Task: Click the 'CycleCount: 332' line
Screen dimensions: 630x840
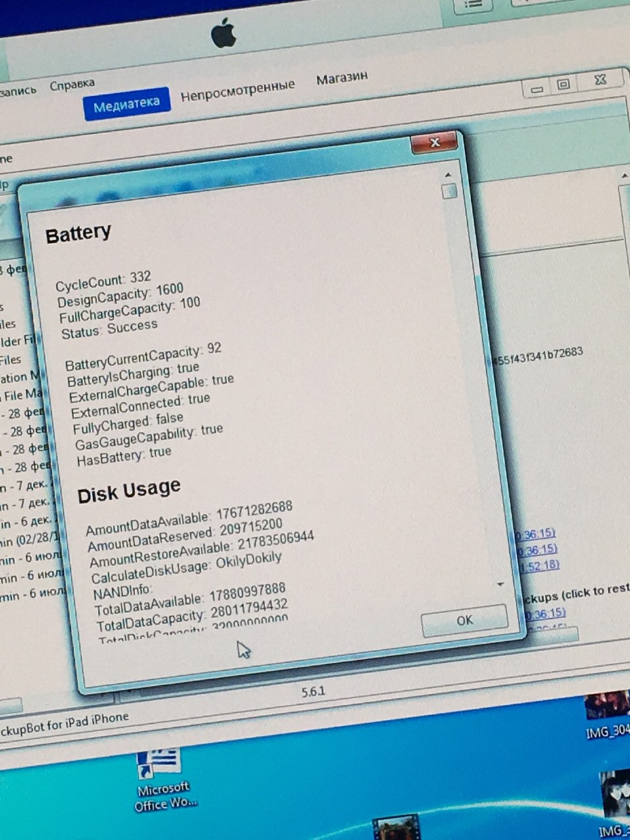Action: coord(103,282)
